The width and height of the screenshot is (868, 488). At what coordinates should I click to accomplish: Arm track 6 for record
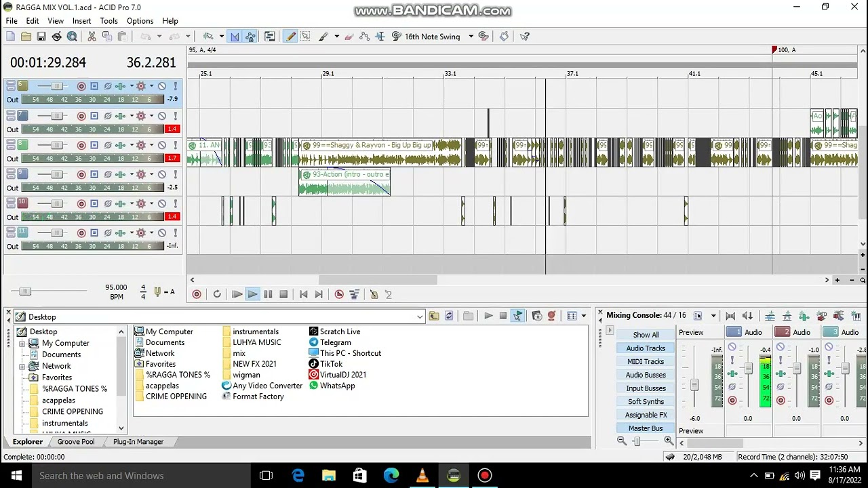(81, 86)
